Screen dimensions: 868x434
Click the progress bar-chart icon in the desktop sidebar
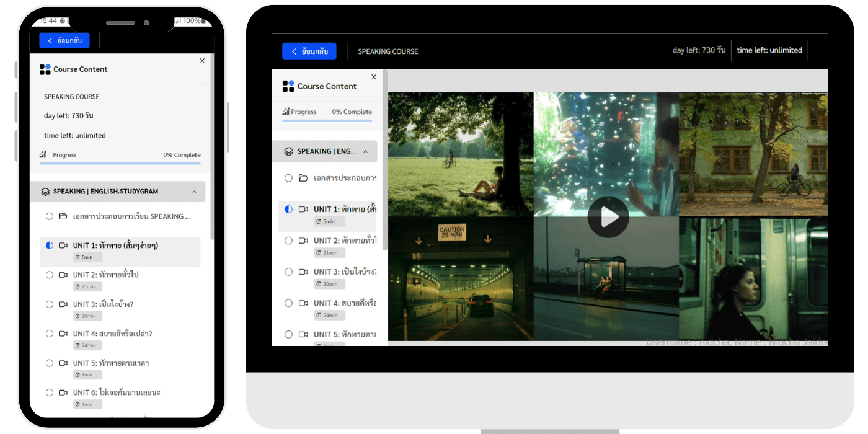tap(286, 112)
